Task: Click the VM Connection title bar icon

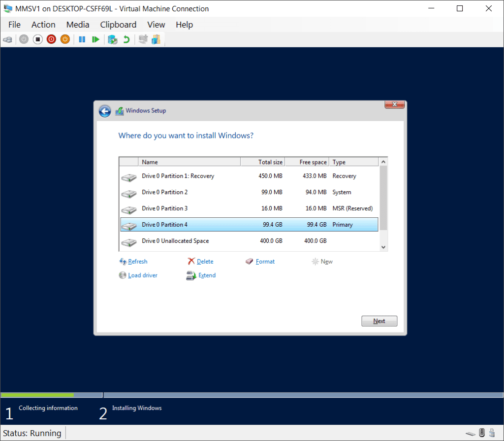Action: (8, 9)
